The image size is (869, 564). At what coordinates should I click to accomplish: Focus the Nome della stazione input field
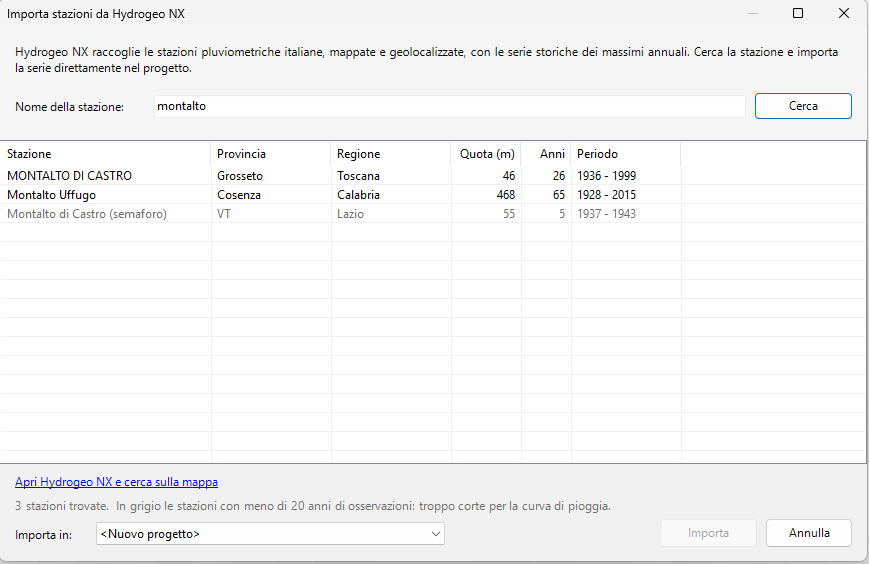449,106
